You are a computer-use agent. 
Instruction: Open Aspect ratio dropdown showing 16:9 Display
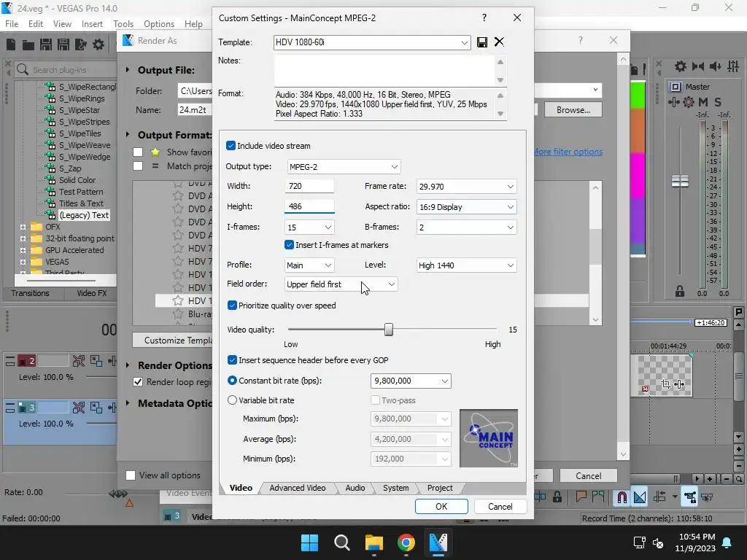pos(466,207)
